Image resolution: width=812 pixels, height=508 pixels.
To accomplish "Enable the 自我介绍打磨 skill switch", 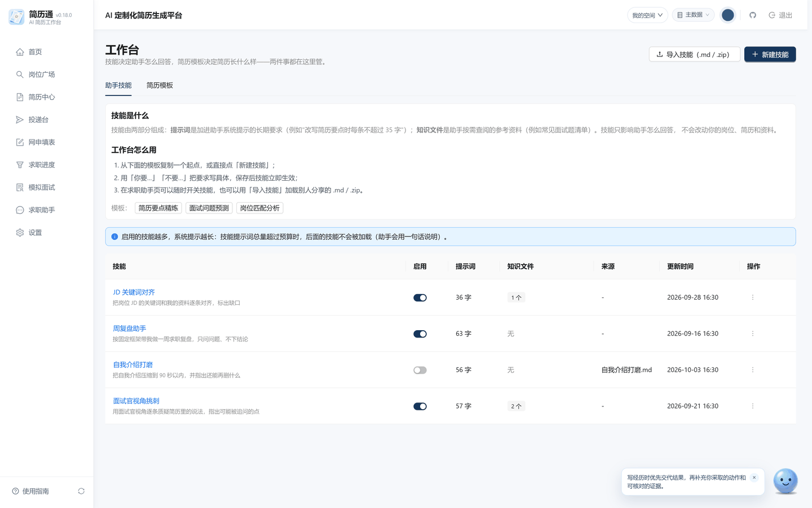I will [x=420, y=370].
